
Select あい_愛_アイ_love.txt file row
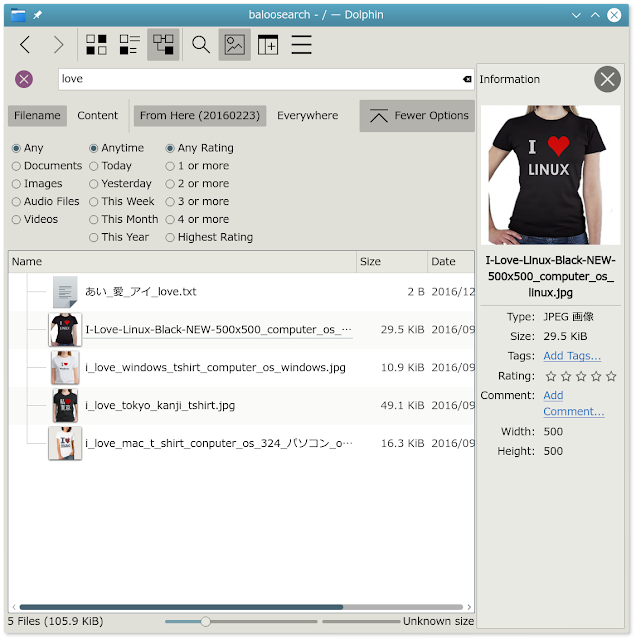242,291
